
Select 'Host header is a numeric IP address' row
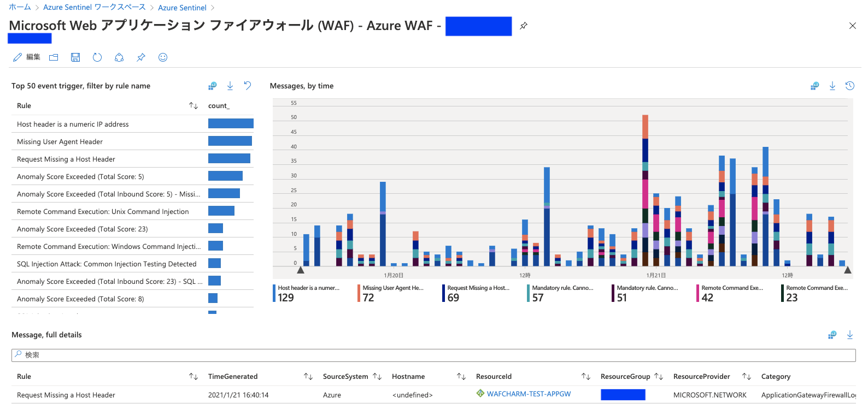pos(132,124)
